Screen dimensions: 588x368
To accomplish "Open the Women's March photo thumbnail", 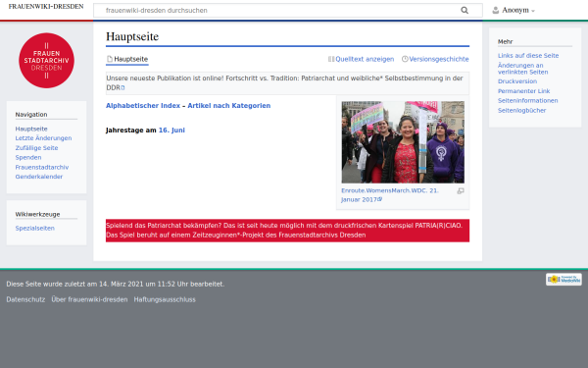I will point(403,142).
